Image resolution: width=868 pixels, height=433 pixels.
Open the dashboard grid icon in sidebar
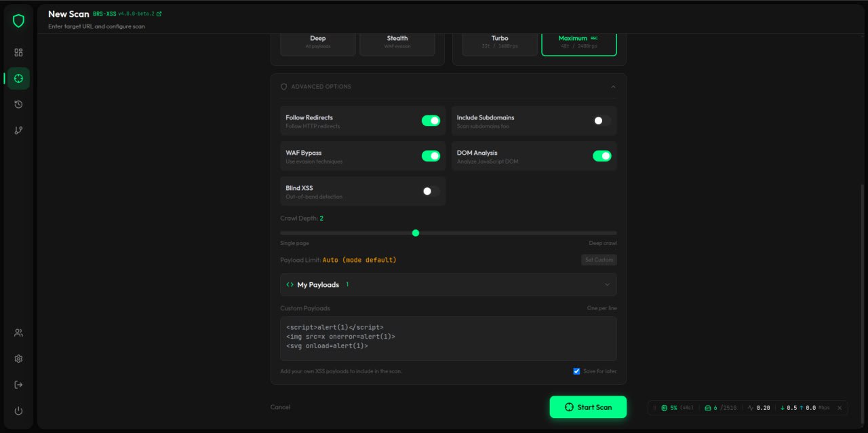tap(18, 52)
